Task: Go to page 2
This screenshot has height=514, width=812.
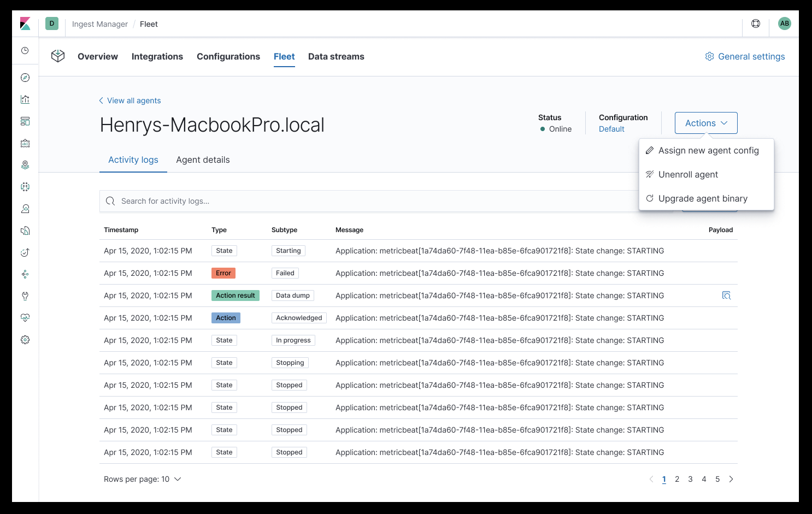Action: [x=677, y=479]
